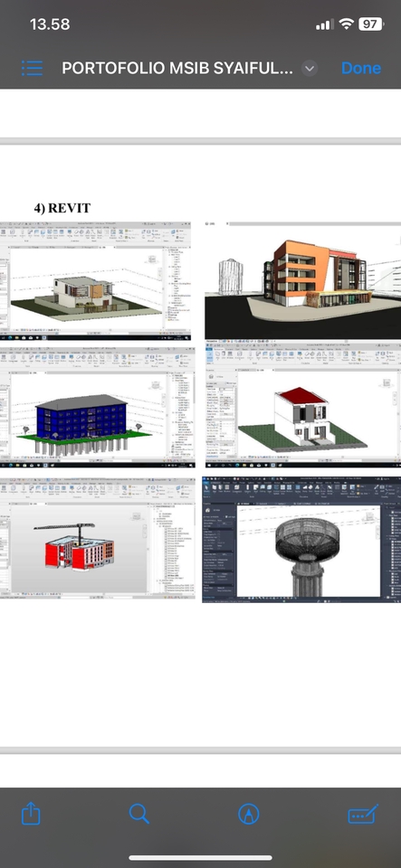401x868 pixels.
Task: Open the form fill icon
Action: tap(363, 814)
